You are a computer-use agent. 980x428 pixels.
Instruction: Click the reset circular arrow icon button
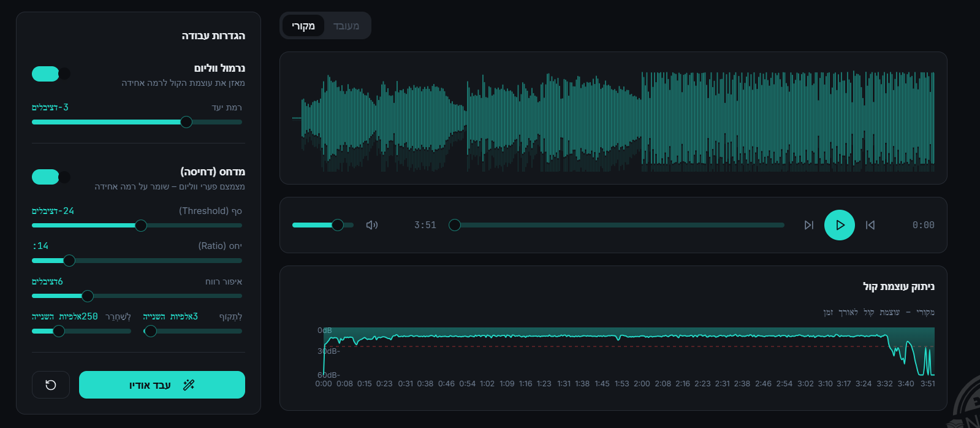click(x=51, y=385)
